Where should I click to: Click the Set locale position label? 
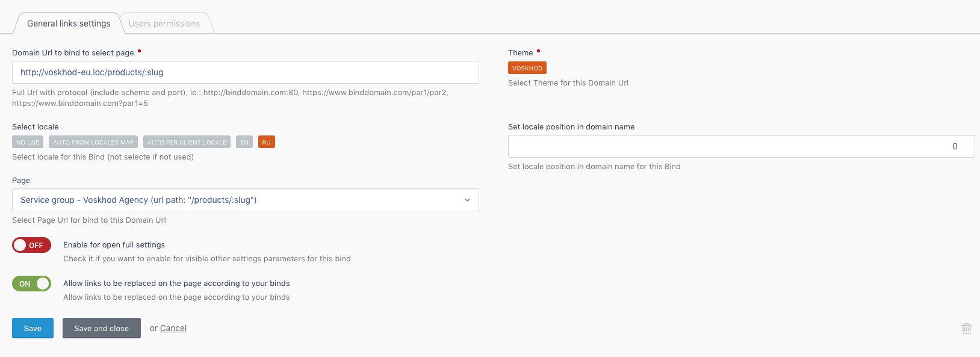tap(571, 127)
